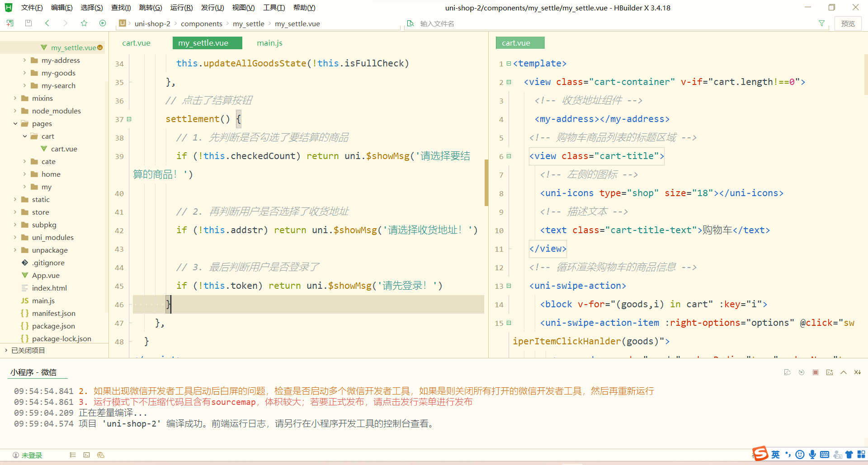
Task: Switch to the main.js editor tab
Action: click(269, 42)
